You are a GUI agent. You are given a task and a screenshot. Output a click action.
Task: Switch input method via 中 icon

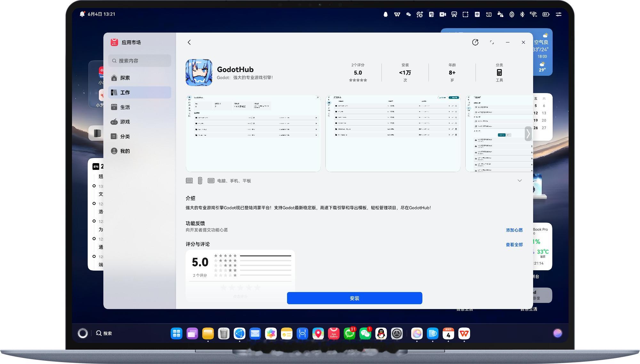coord(477,14)
